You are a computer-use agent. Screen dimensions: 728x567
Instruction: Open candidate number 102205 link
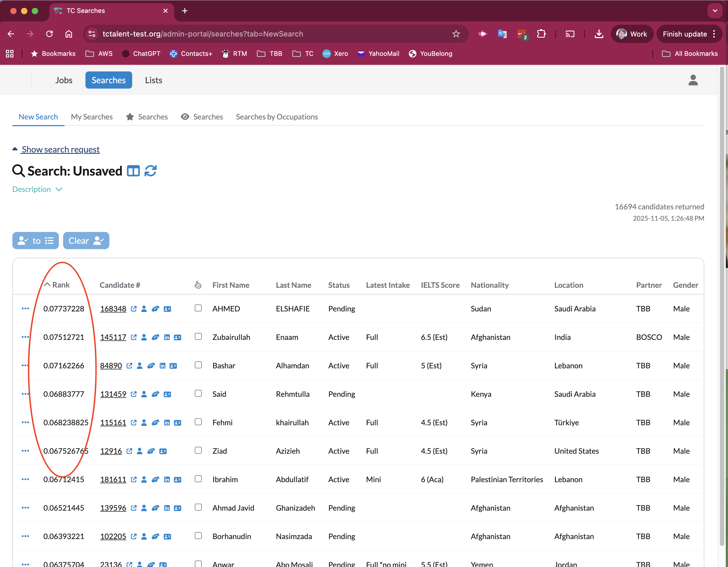113,536
